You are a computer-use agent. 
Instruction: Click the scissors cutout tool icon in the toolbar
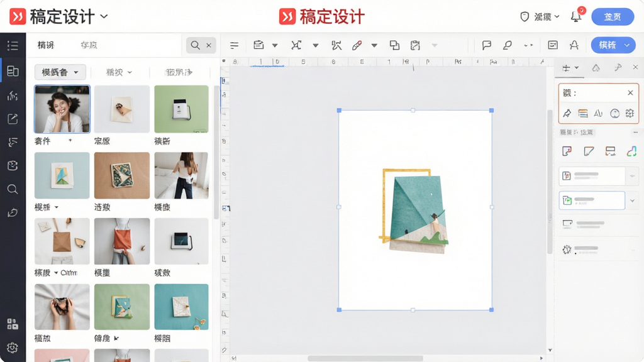point(336,45)
